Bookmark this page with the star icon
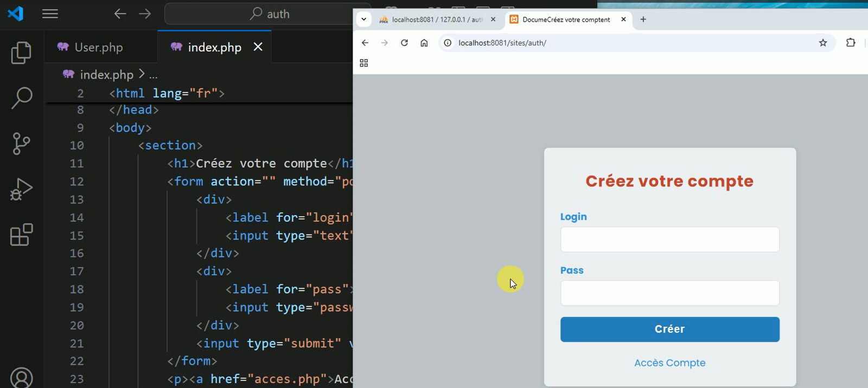Screen dimensions: 868x388 click(x=823, y=43)
